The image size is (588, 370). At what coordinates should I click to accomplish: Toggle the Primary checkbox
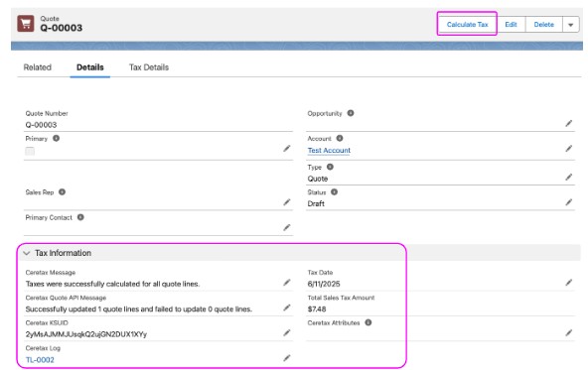[x=30, y=151]
